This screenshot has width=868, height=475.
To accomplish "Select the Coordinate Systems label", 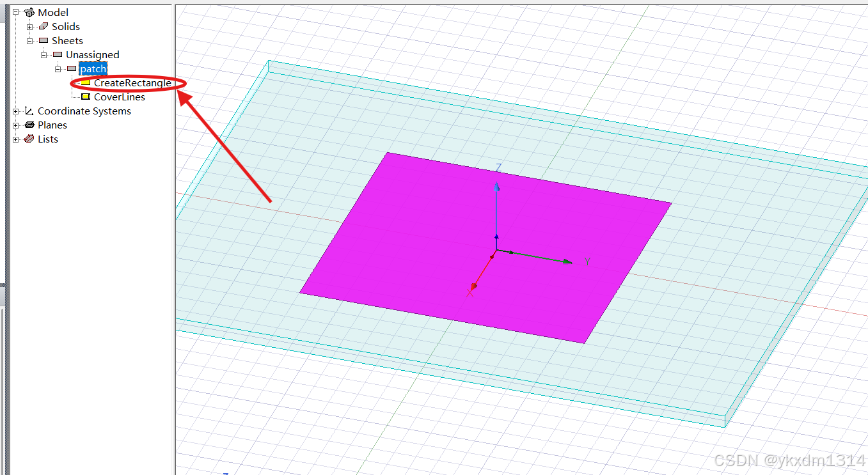I will click(84, 111).
